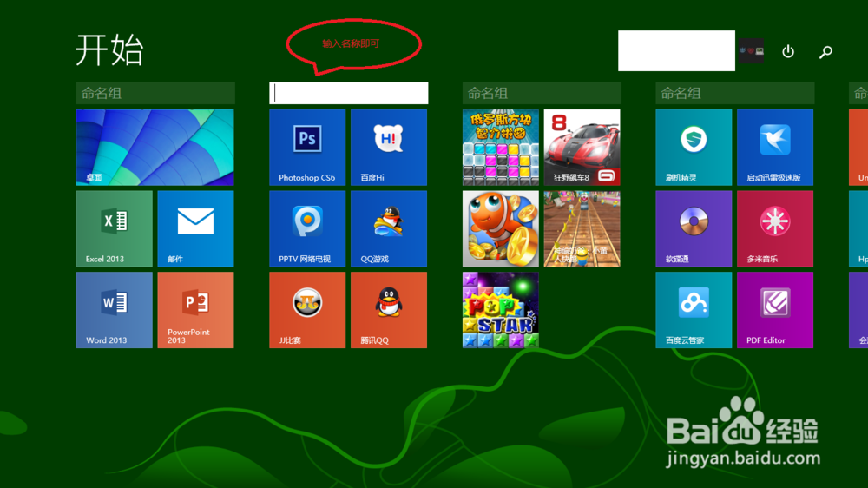Open the QQ游戏 tile

(389, 228)
